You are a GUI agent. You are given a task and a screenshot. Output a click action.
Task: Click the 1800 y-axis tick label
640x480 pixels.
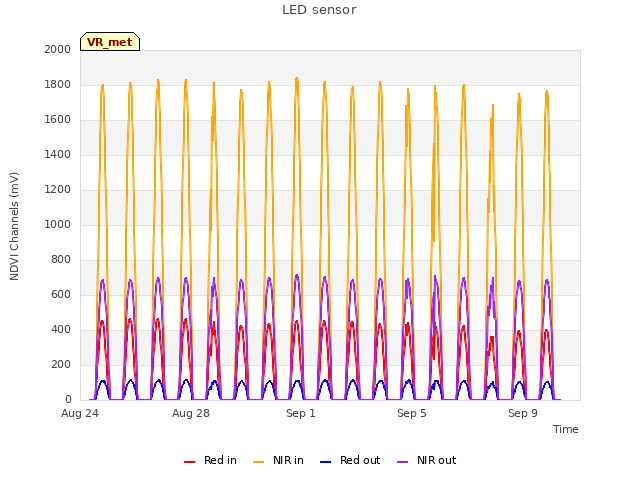coord(58,84)
